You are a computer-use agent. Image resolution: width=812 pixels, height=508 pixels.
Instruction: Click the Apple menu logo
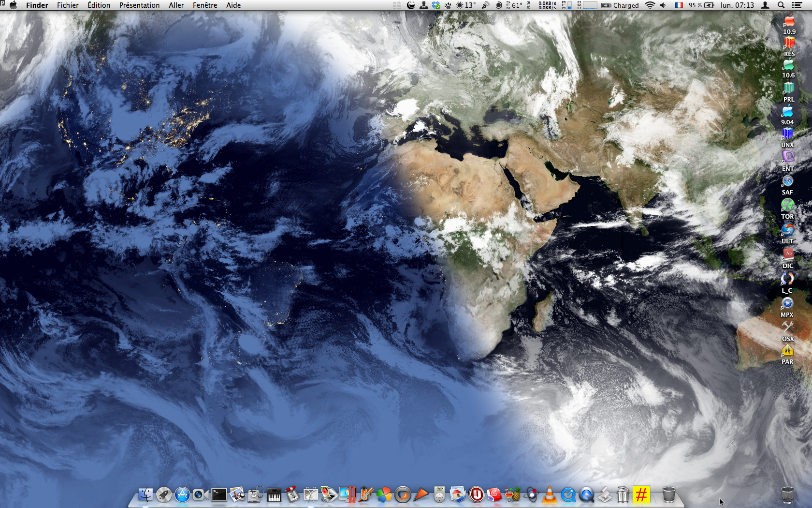[14, 5]
